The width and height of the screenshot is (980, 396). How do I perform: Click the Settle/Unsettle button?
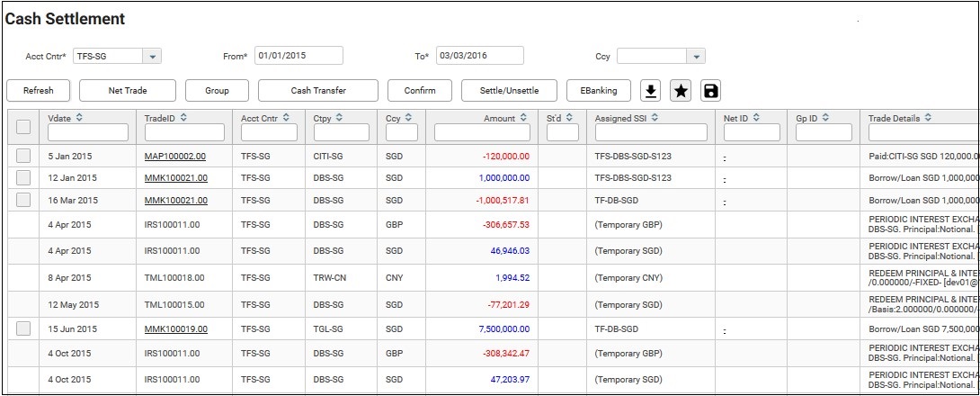click(510, 91)
